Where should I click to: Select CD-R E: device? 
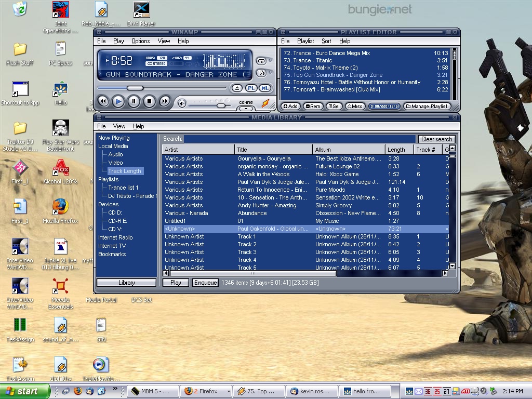click(117, 221)
